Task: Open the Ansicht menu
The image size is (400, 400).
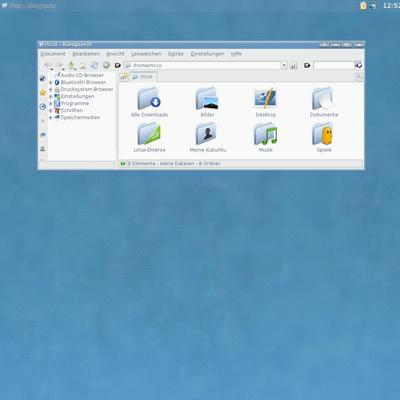Action: tap(115, 54)
